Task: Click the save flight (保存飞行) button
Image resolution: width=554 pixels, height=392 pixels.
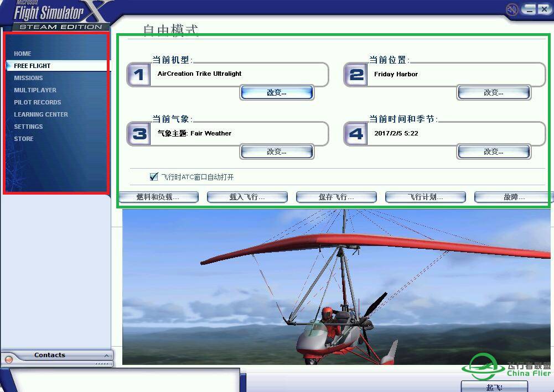Action: pos(336,197)
